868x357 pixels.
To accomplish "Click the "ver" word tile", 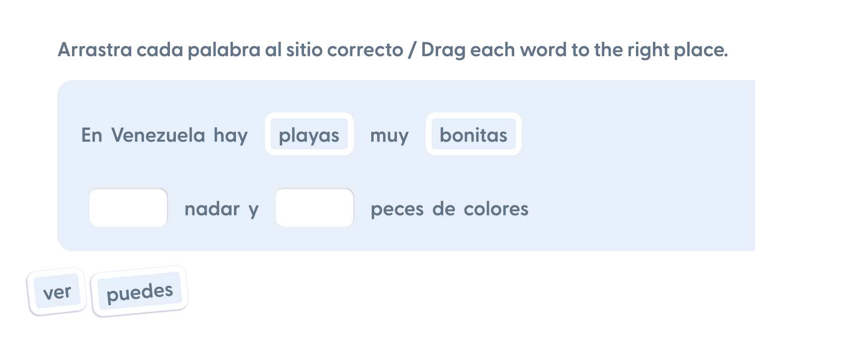I will pyautogui.click(x=57, y=292).
